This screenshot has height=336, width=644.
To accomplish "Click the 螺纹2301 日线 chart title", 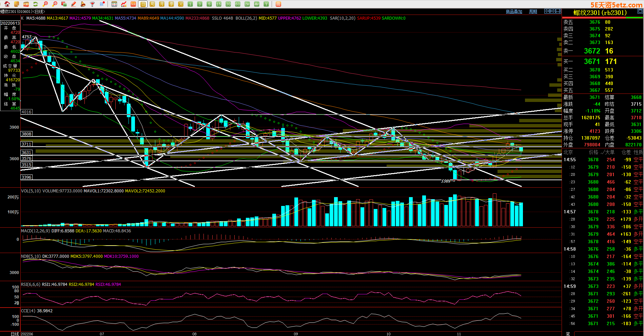I will click(22, 12).
